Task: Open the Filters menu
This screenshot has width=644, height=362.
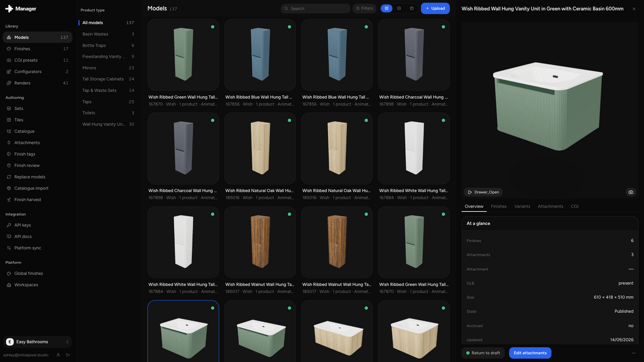Action: [364, 9]
